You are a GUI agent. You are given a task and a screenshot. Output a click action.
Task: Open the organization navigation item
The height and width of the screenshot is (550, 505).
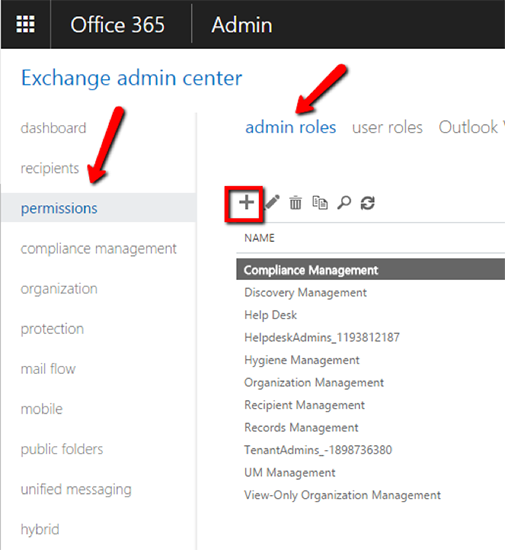59,289
